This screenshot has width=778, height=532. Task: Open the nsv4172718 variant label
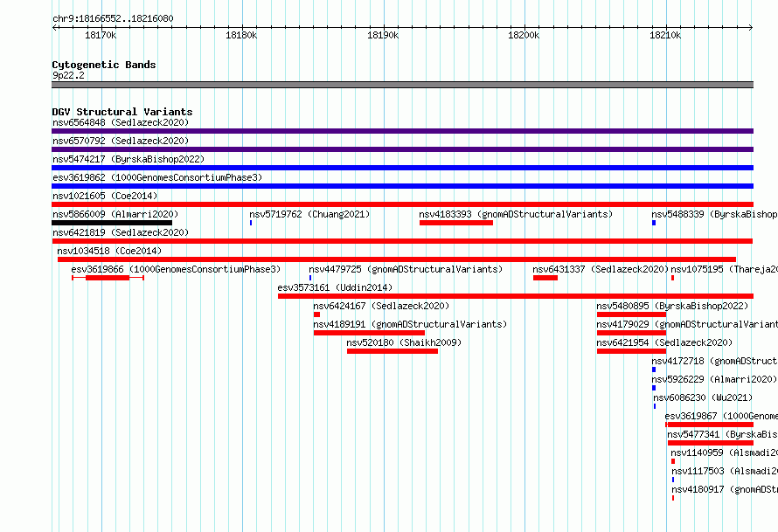pyautogui.click(x=714, y=361)
